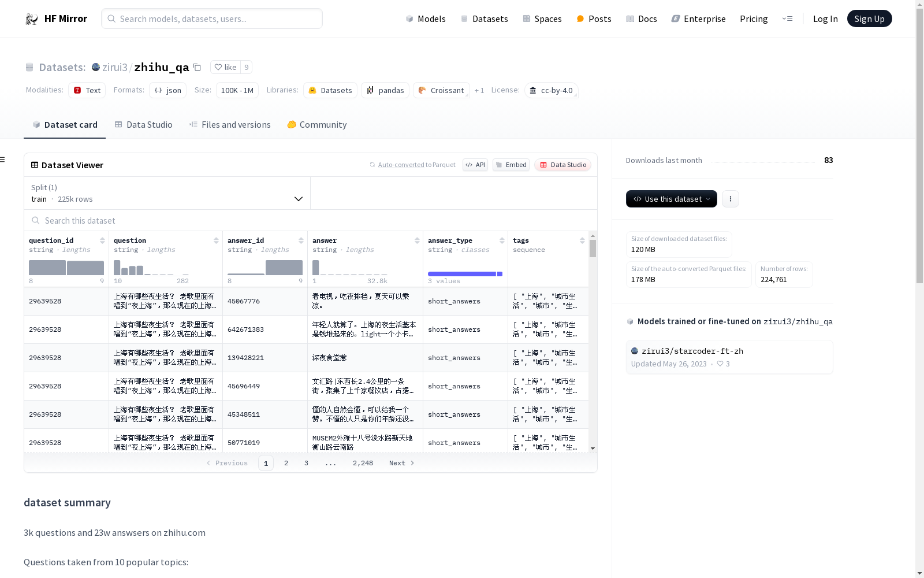Go to page 2 of the dataset
The image size is (924, 578).
(286, 463)
